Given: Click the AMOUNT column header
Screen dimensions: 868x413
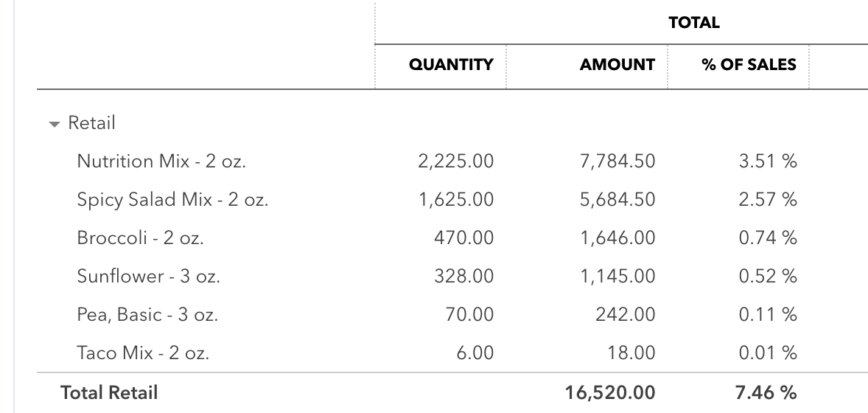Looking at the screenshot, I should click(617, 65).
